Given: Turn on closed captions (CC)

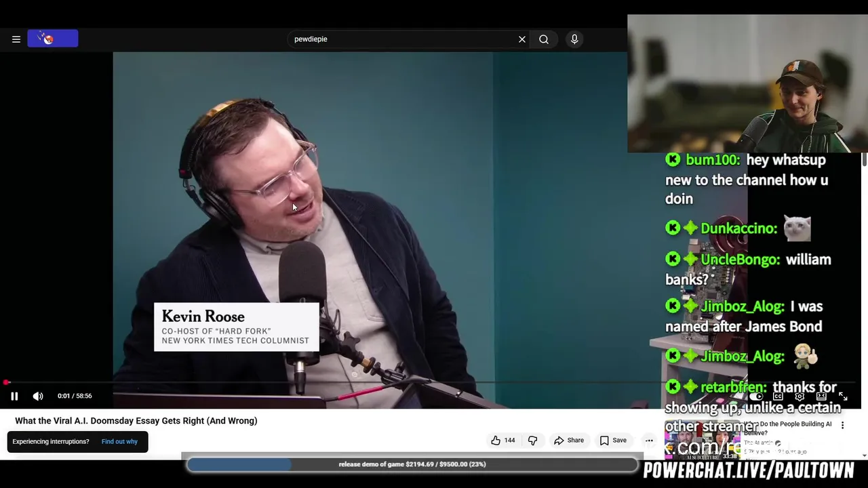Looking at the screenshot, I should pyautogui.click(x=778, y=396).
